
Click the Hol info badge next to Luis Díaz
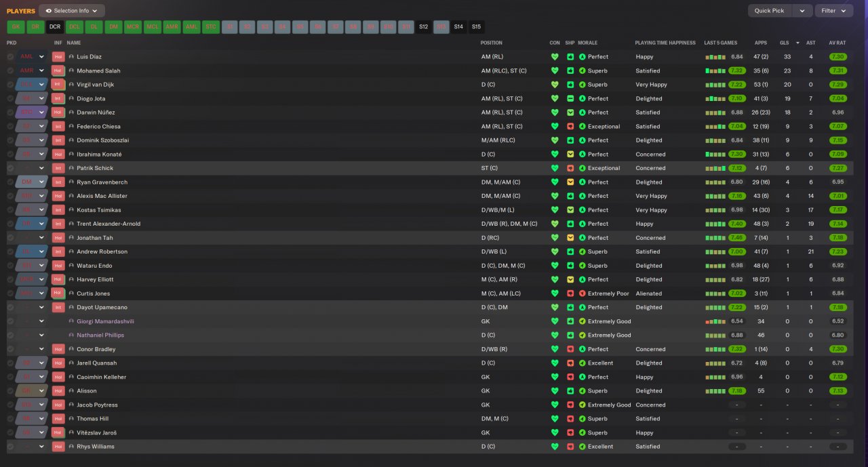click(x=58, y=57)
